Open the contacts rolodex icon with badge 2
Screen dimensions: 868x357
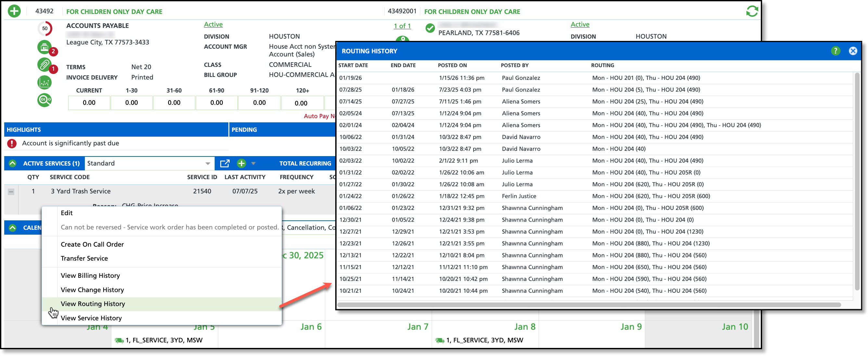[x=45, y=47]
